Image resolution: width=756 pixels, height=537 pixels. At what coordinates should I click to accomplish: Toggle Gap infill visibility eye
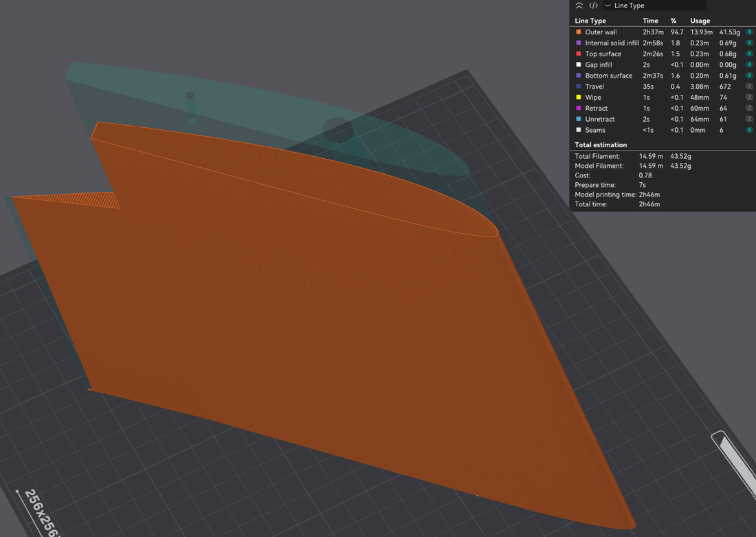point(749,65)
